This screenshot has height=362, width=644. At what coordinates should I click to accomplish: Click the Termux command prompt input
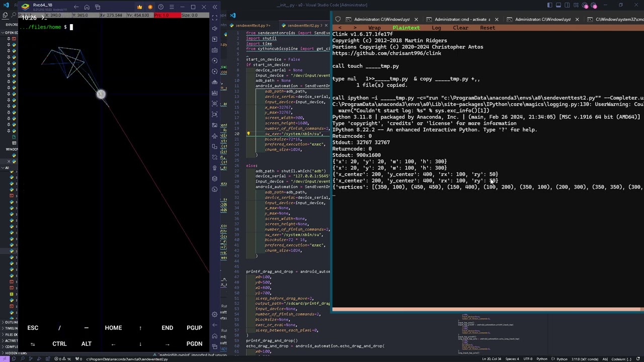(x=71, y=27)
